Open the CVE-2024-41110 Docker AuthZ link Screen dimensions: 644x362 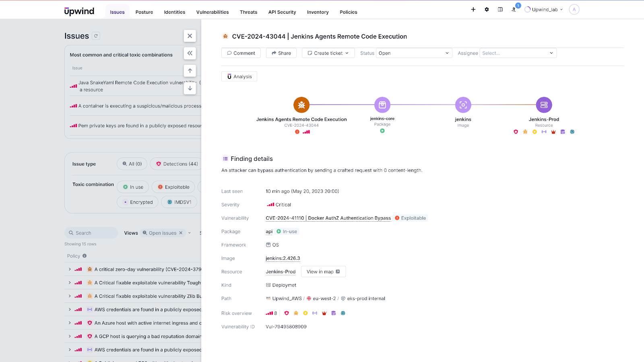[x=328, y=218]
